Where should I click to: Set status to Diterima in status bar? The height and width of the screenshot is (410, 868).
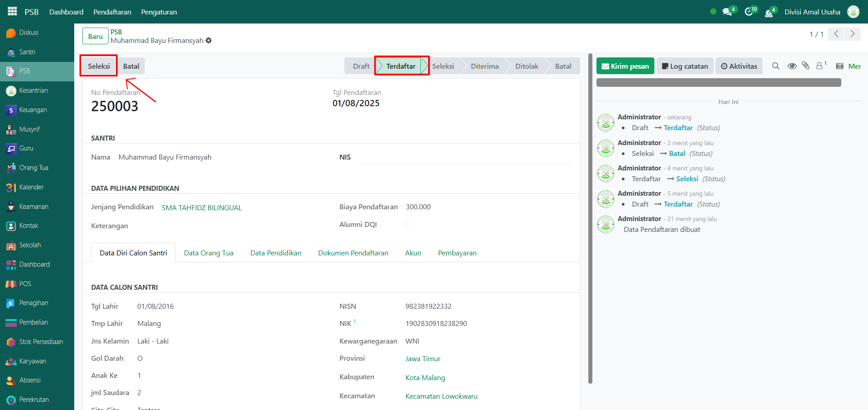[x=484, y=66]
